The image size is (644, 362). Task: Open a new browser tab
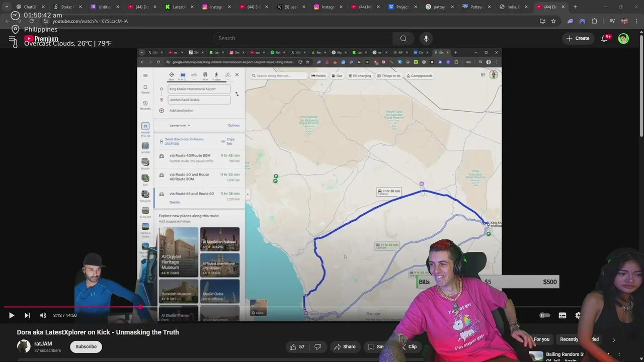(575, 7)
